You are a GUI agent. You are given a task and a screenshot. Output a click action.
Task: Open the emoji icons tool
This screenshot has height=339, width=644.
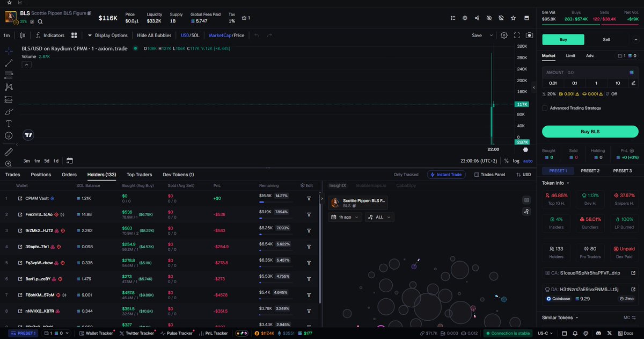[x=9, y=136]
